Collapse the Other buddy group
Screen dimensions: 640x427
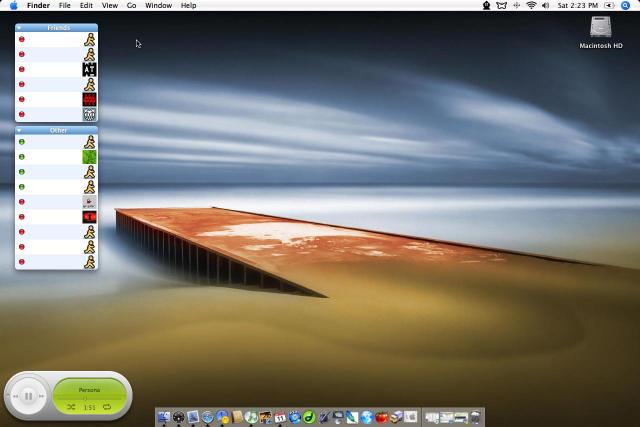[19, 130]
